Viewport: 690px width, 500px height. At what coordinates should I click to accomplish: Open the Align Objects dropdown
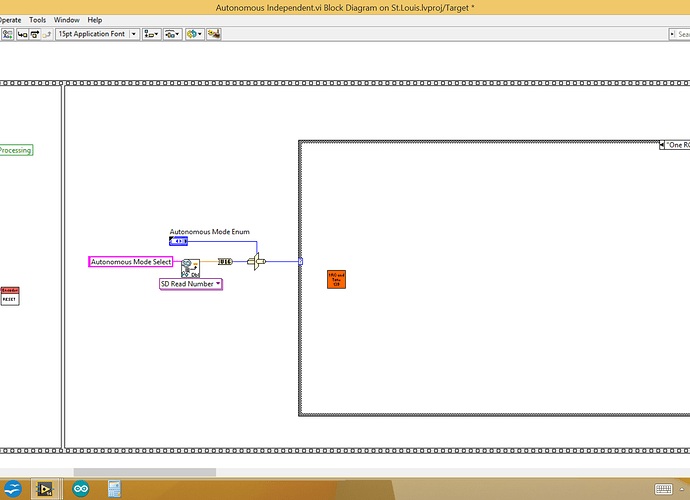coord(151,34)
